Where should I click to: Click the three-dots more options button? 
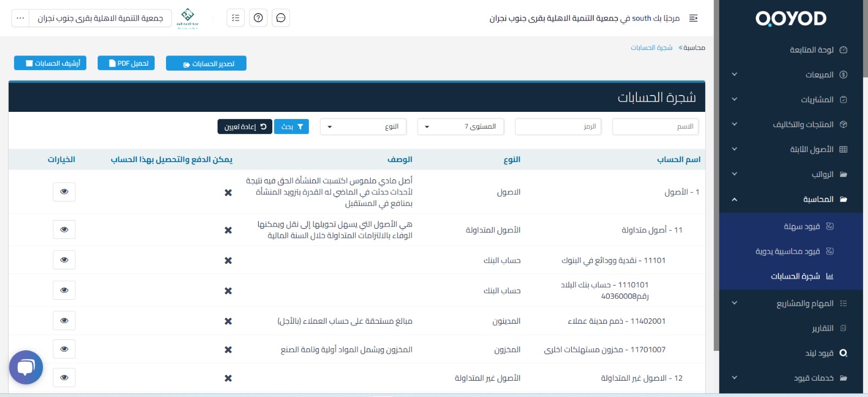pos(20,18)
